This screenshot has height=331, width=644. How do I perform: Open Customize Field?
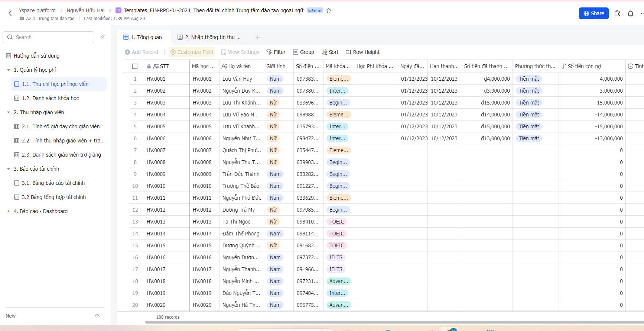pos(192,52)
